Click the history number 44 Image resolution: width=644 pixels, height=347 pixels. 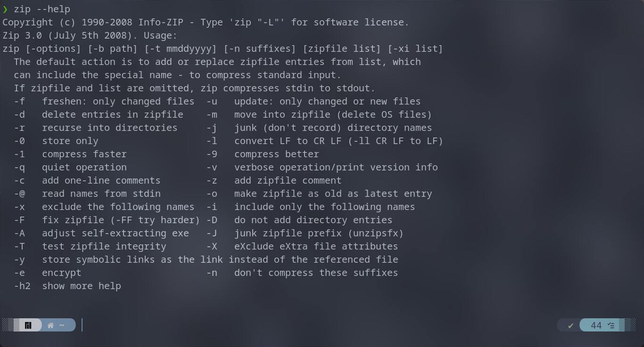pyautogui.click(x=596, y=325)
